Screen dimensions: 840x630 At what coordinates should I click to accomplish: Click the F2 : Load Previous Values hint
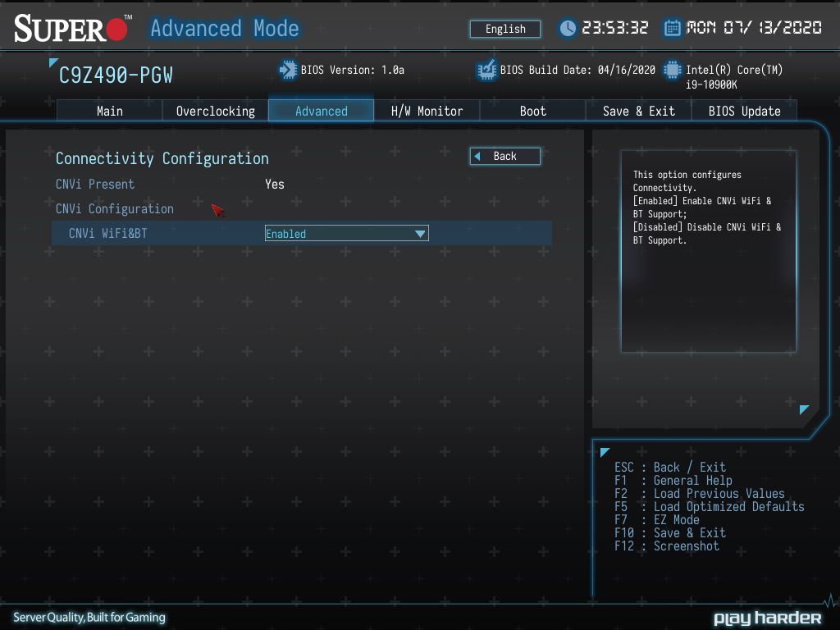click(x=699, y=493)
